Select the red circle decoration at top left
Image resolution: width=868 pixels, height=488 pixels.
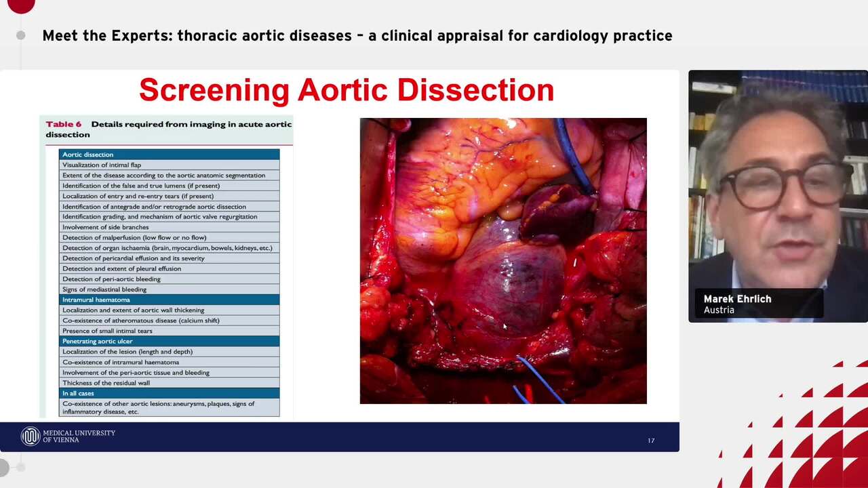[x=20, y=4]
